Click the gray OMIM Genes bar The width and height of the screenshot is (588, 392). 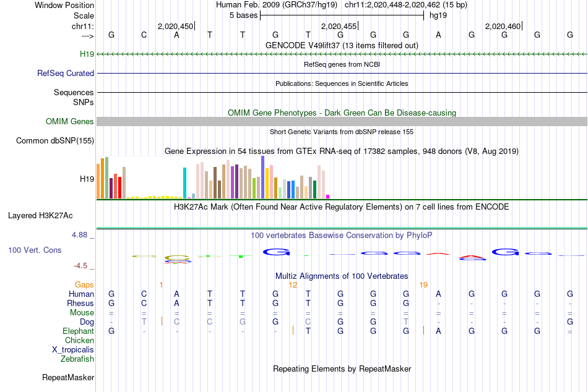coord(342,121)
